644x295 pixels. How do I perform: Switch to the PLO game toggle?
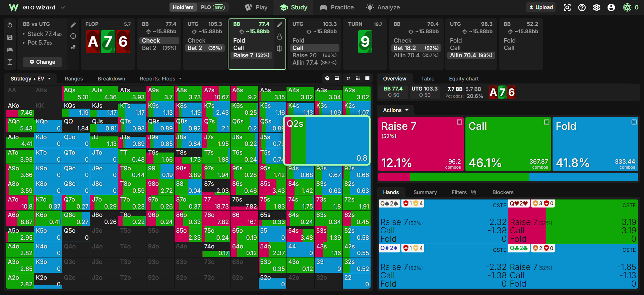212,7
